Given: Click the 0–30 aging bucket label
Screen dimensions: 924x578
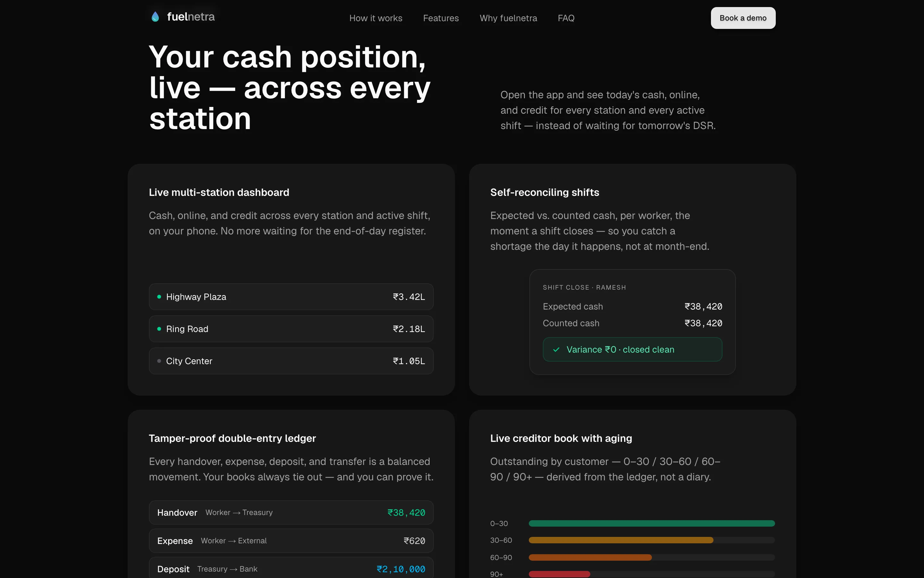Looking at the screenshot, I should click(499, 523).
